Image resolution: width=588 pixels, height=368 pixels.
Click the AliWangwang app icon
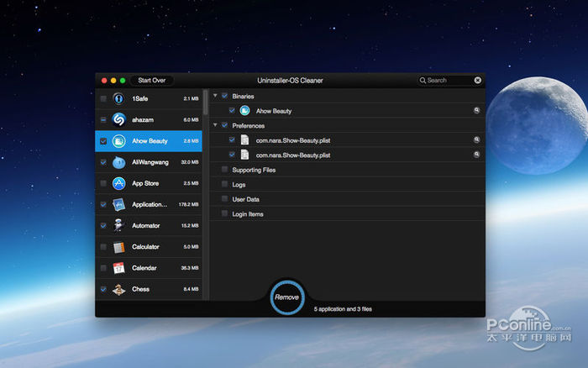point(118,162)
